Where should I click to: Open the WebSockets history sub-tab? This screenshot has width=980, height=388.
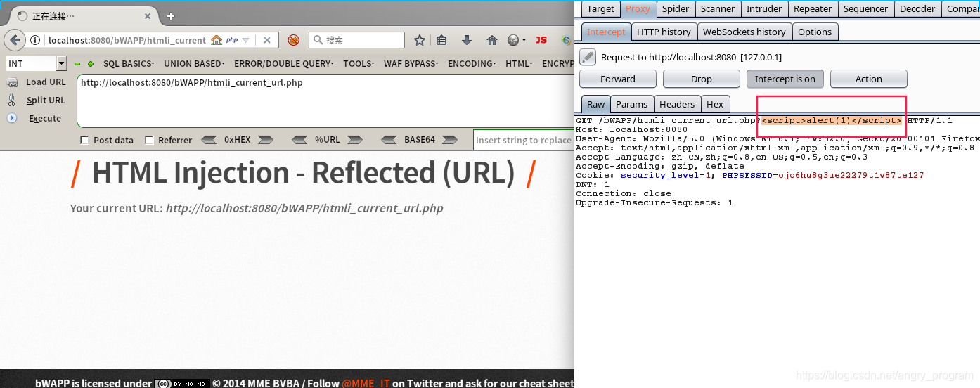[744, 32]
